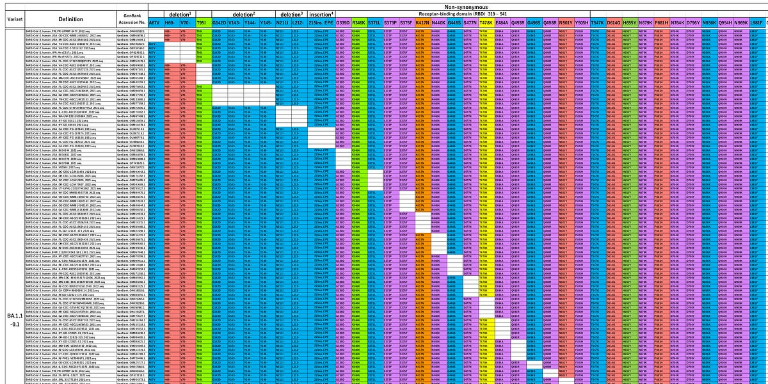Select the G142D column header
768x384 pixels.
point(219,23)
